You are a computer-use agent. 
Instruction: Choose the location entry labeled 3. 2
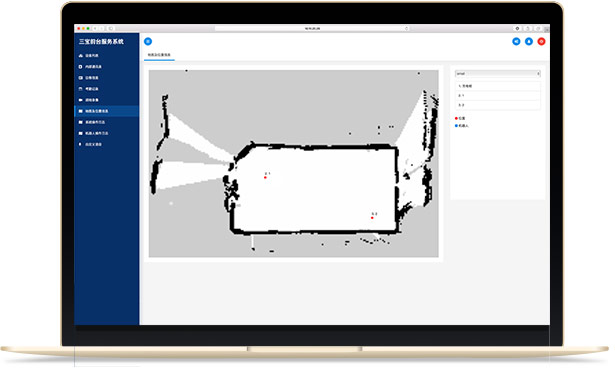click(498, 105)
